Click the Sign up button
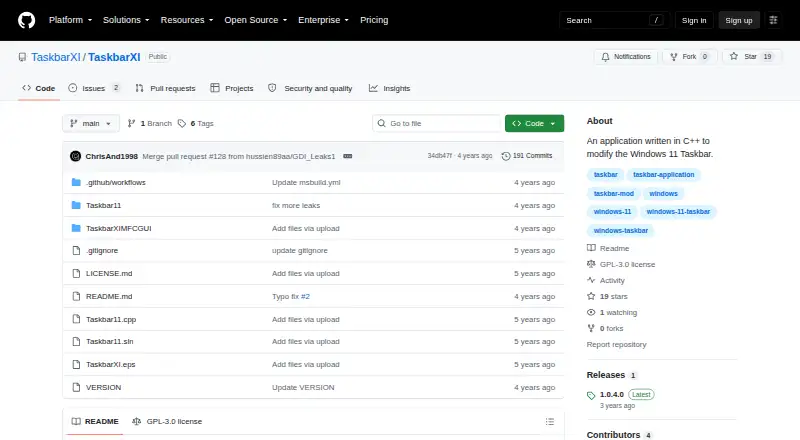 click(x=739, y=20)
